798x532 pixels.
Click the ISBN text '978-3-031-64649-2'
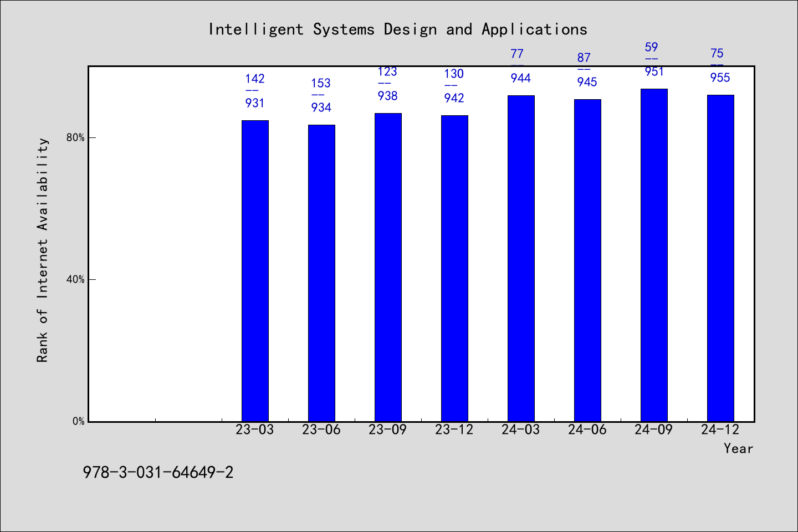(x=158, y=473)
